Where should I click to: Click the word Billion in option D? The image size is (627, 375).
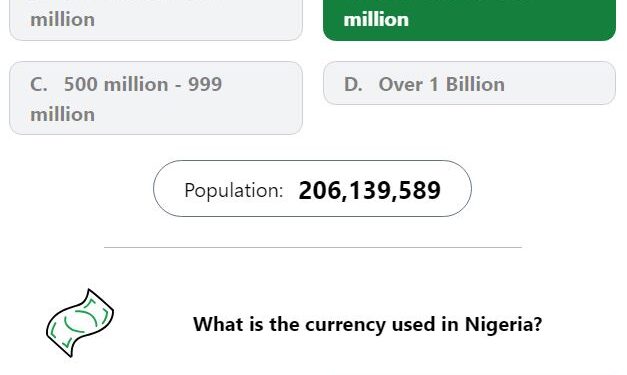475,84
